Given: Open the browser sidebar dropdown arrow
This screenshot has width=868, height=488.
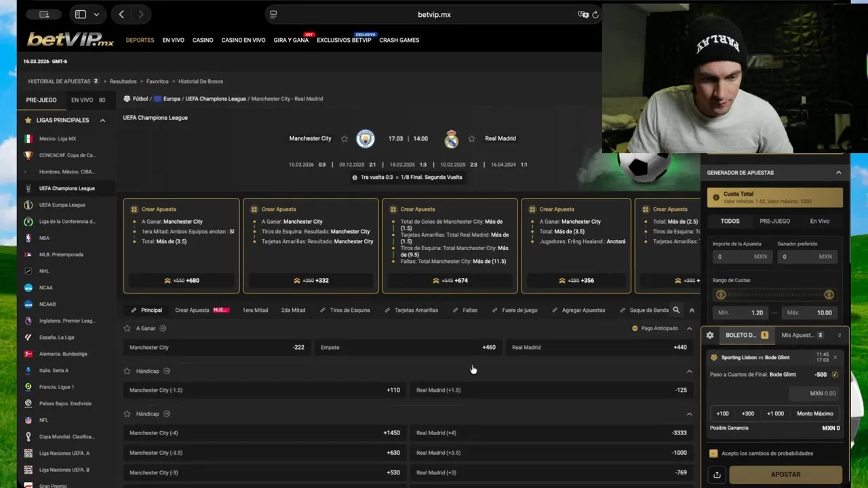Looking at the screenshot, I should [96, 14].
